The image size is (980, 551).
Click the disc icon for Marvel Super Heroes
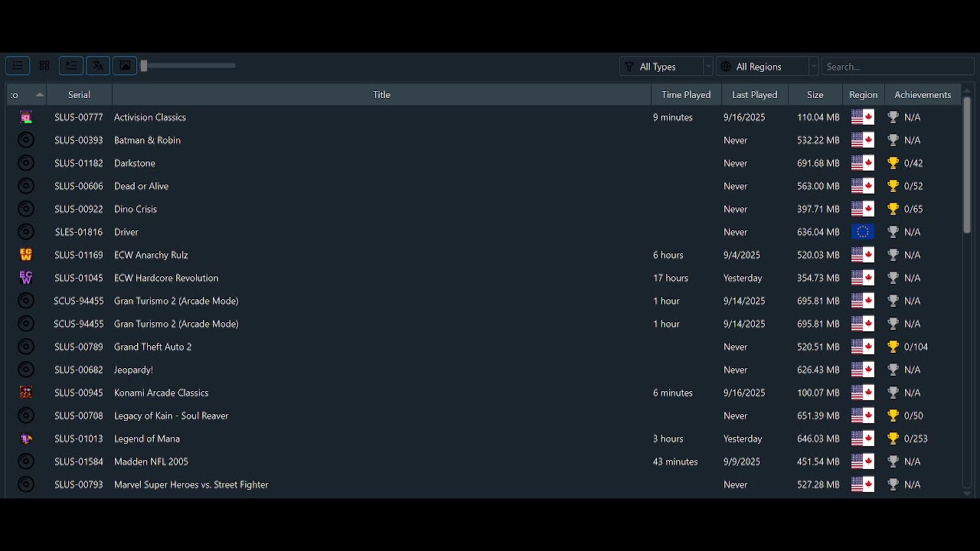point(26,484)
